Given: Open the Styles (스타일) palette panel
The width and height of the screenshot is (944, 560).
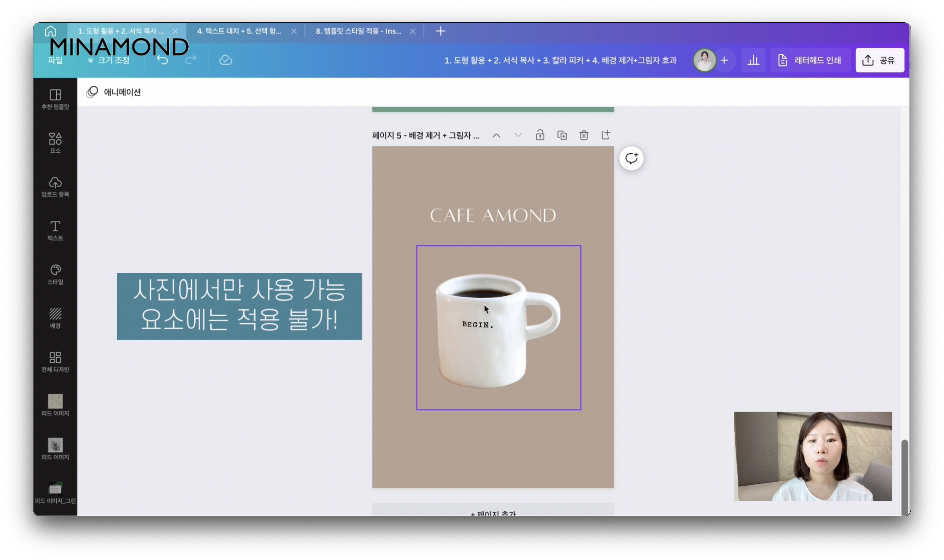Looking at the screenshot, I should [55, 274].
